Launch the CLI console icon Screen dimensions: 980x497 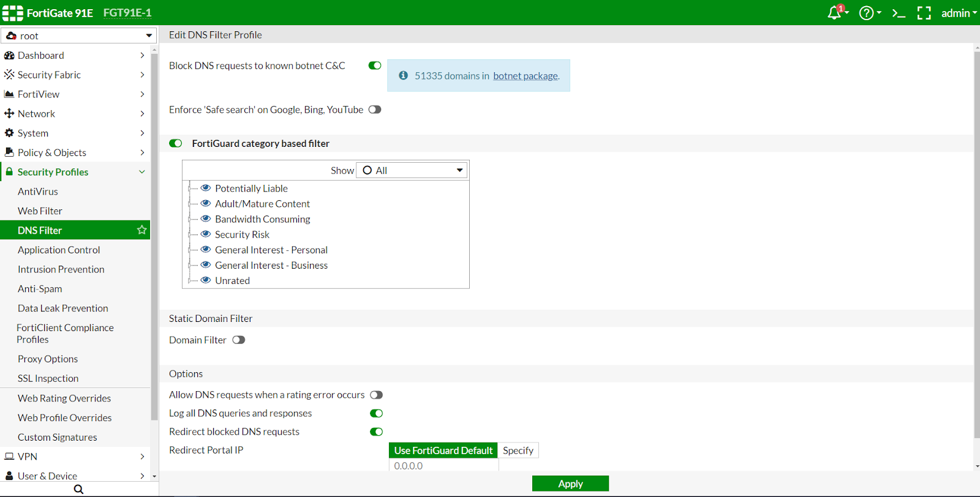pyautogui.click(x=899, y=13)
